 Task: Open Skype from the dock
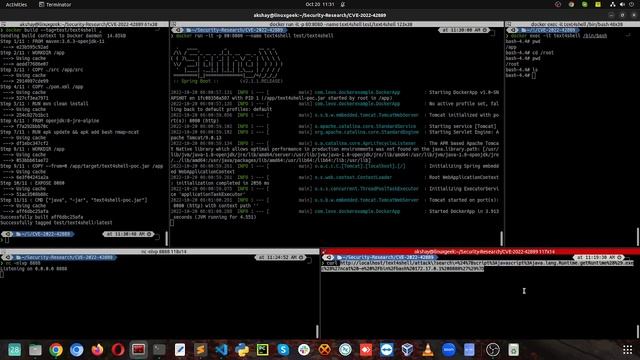click(x=283, y=350)
